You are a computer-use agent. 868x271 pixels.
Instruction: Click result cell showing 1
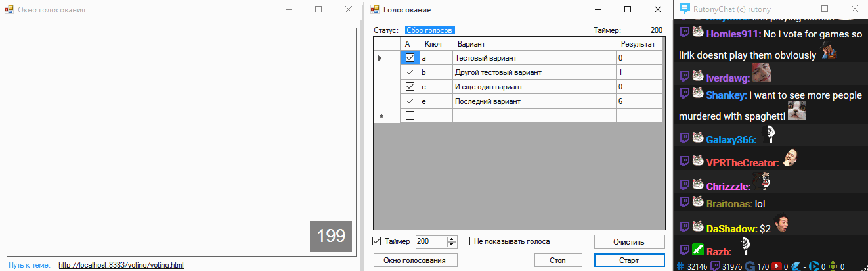tap(638, 72)
